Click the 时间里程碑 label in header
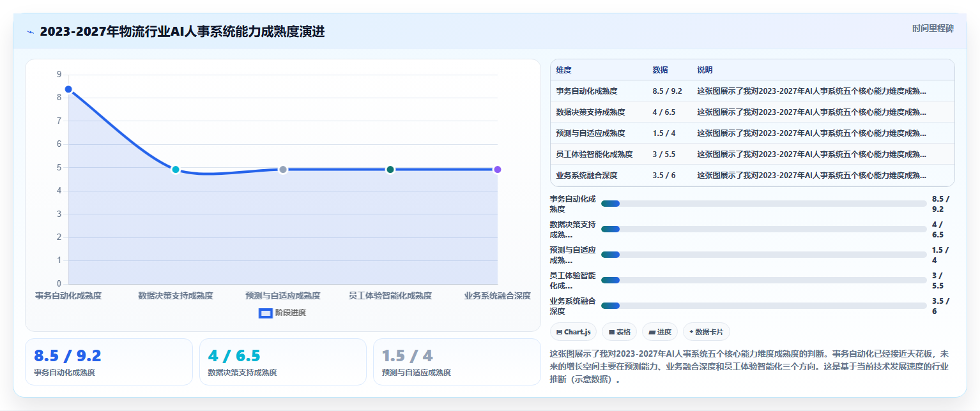This screenshot has width=980, height=411. 933,28
